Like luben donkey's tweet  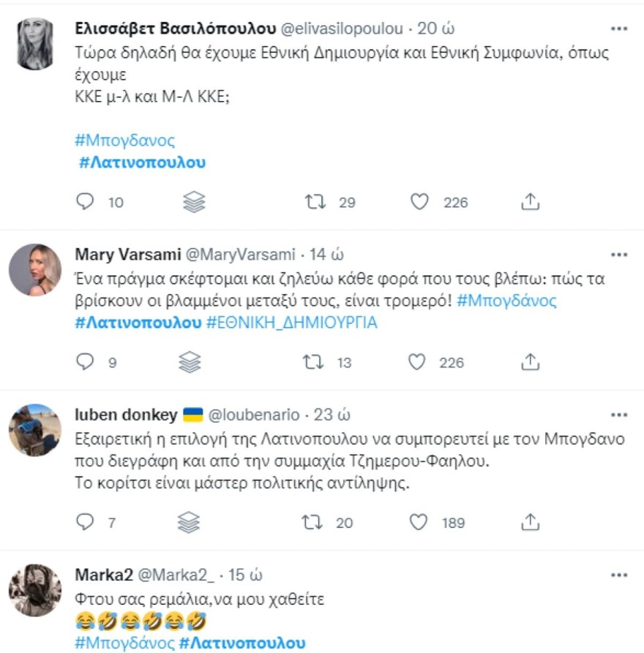[420, 523]
